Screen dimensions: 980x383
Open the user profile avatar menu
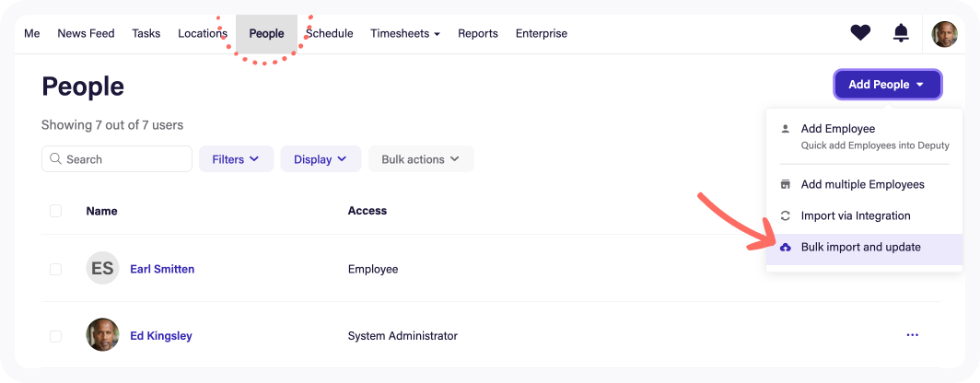(x=944, y=34)
